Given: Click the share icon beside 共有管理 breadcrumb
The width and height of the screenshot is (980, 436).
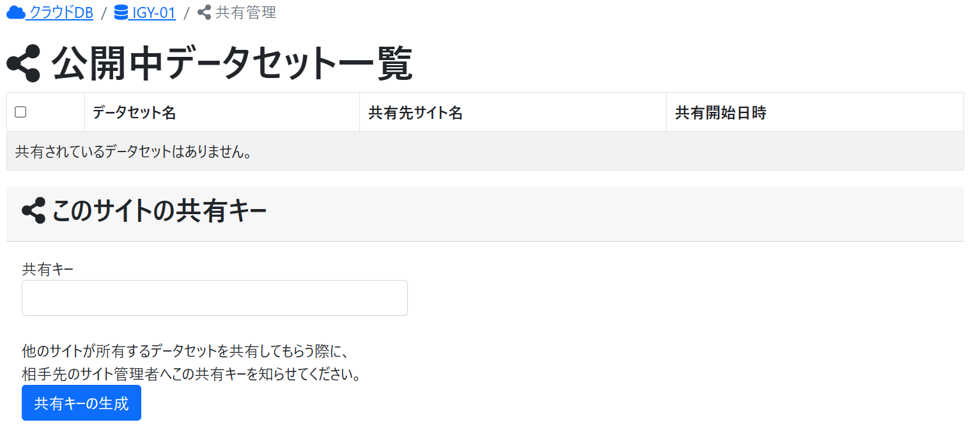Looking at the screenshot, I should pos(205,12).
